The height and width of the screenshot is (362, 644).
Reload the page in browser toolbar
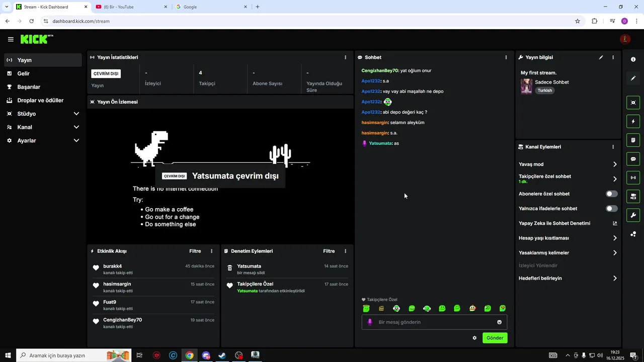(31, 21)
